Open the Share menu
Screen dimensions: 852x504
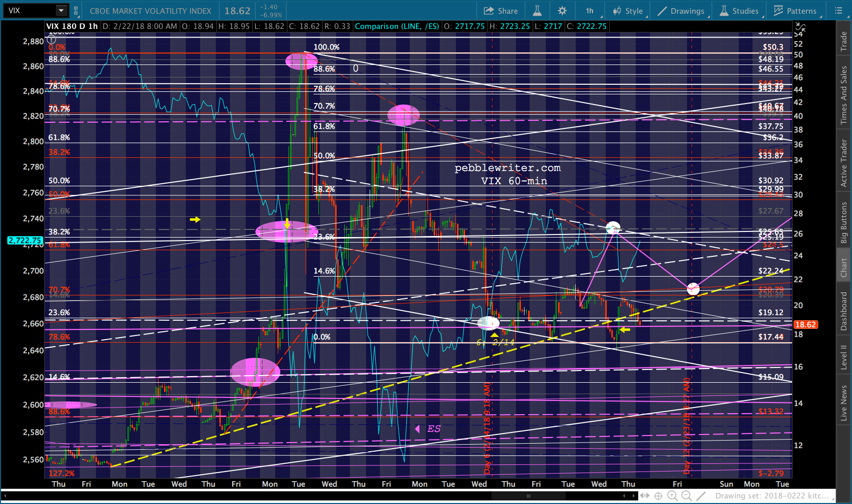click(501, 11)
